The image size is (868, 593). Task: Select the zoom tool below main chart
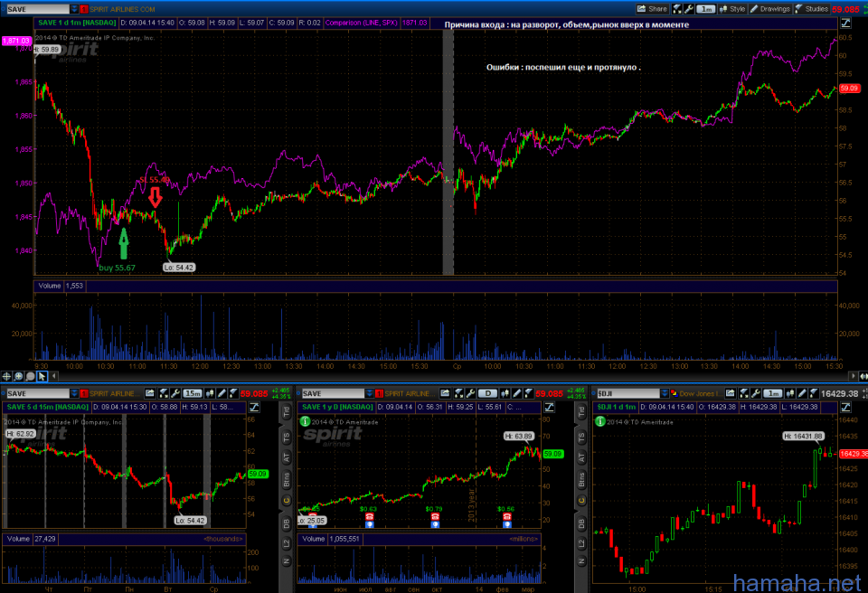[18, 377]
